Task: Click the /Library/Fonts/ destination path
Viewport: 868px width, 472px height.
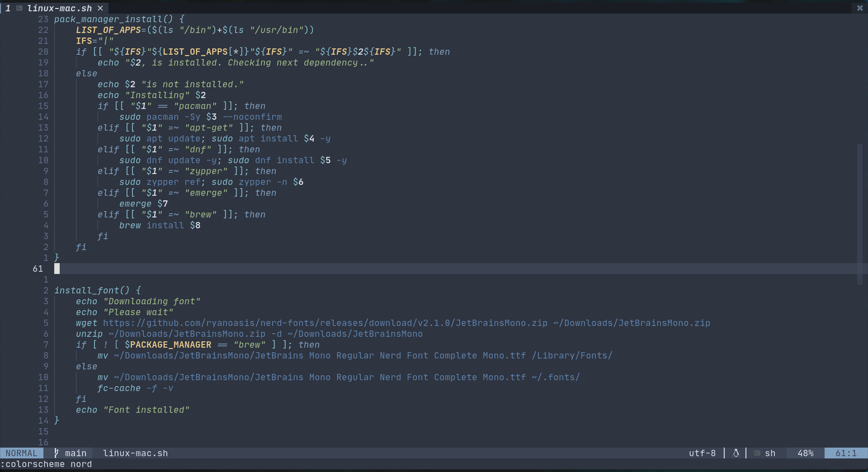Action: pyautogui.click(x=572, y=355)
